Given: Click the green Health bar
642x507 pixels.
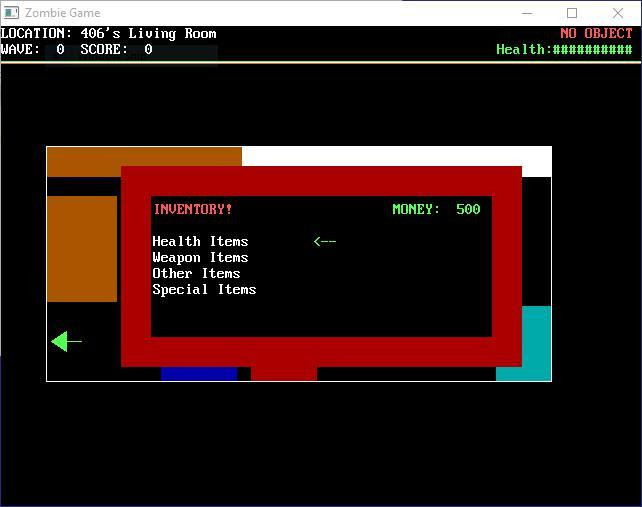Looking at the screenshot, I should pos(564,49).
